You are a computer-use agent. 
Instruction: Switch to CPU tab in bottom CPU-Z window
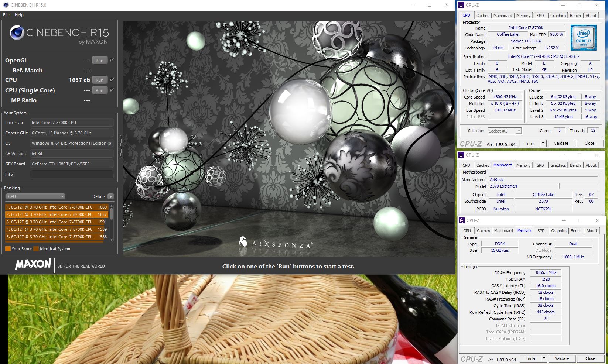[467, 231]
